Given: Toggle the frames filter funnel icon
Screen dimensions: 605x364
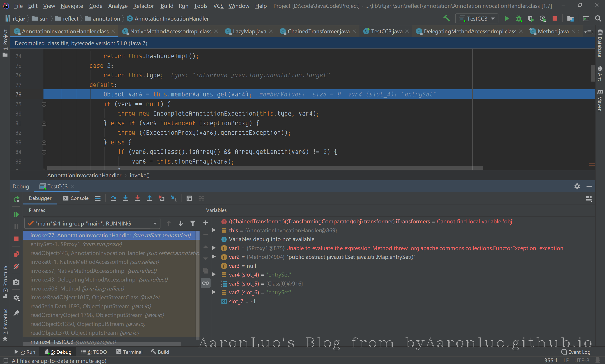Looking at the screenshot, I should pos(193,223).
